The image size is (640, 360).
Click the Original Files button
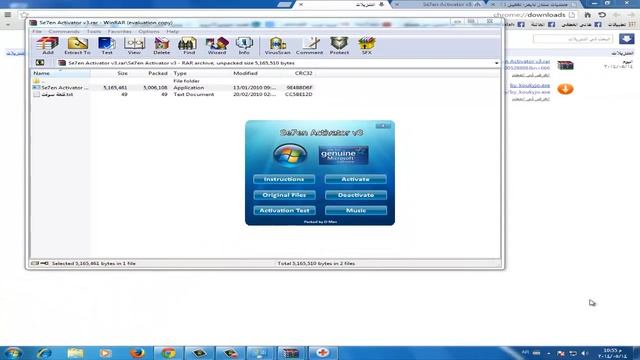tap(284, 195)
